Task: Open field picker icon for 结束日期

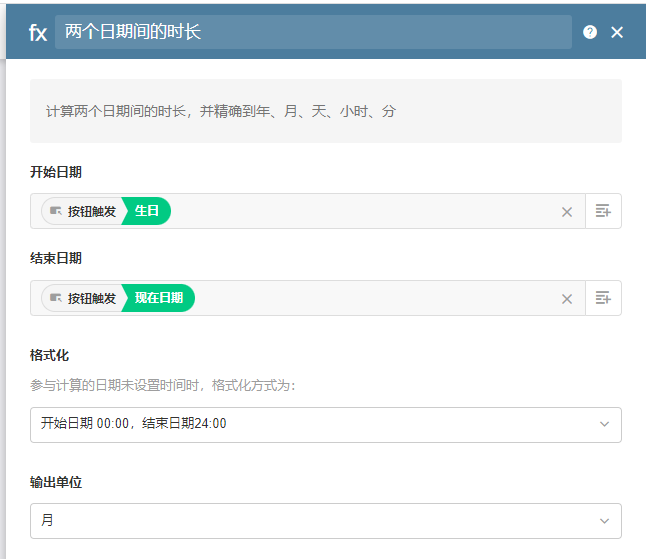Action: tap(603, 298)
